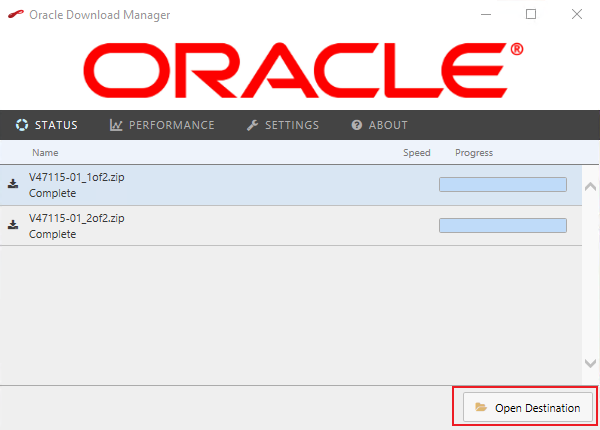
Task: Click the Progress column header
Action: pos(474,153)
